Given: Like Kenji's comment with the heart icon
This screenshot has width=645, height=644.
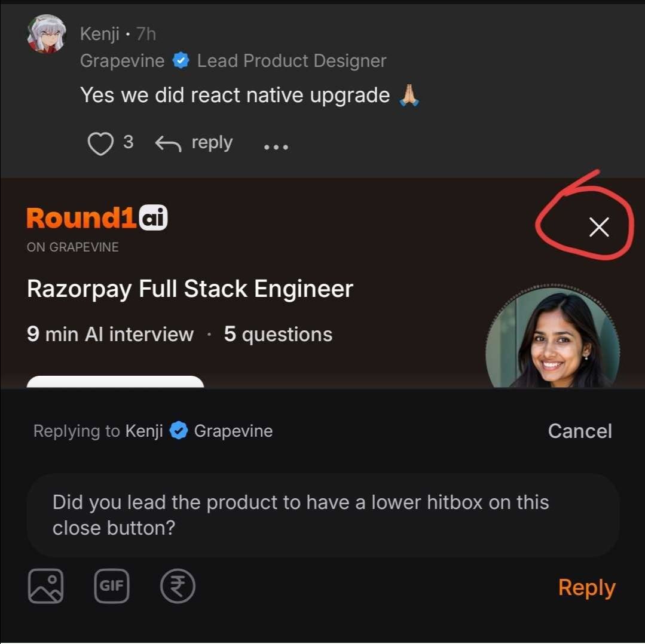Looking at the screenshot, I should pyautogui.click(x=100, y=143).
